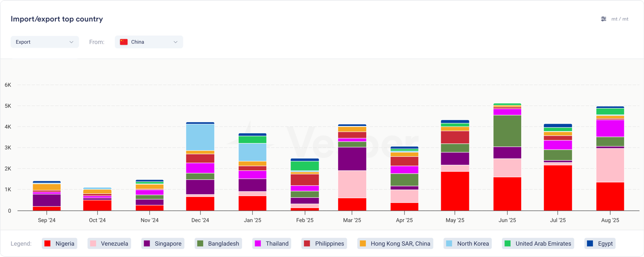Click the mt / mt unit label
This screenshot has height=257, width=644.
pos(620,19)
